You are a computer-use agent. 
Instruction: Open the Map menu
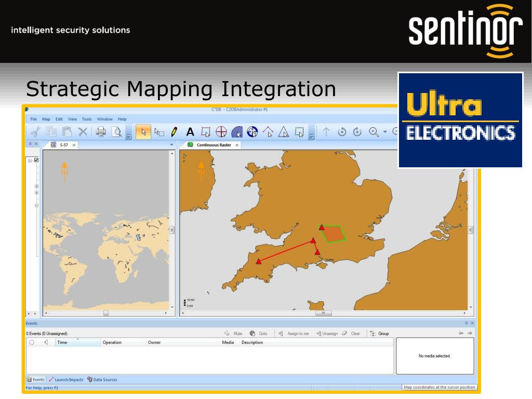(46, 119)
